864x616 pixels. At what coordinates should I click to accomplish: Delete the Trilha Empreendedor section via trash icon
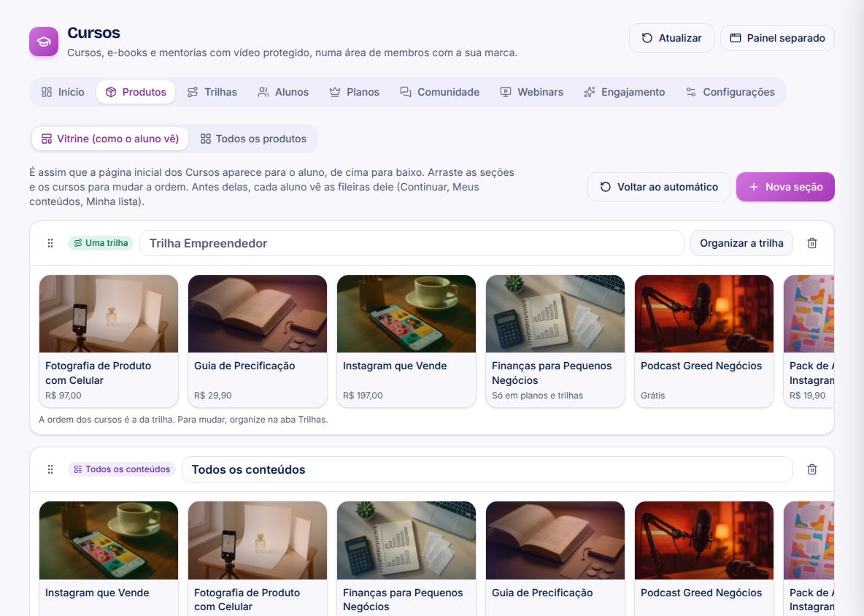click(811, 243)
